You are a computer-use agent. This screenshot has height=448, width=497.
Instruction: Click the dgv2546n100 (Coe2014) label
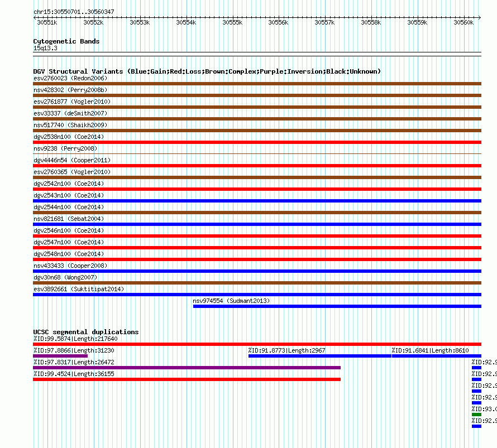69,230
